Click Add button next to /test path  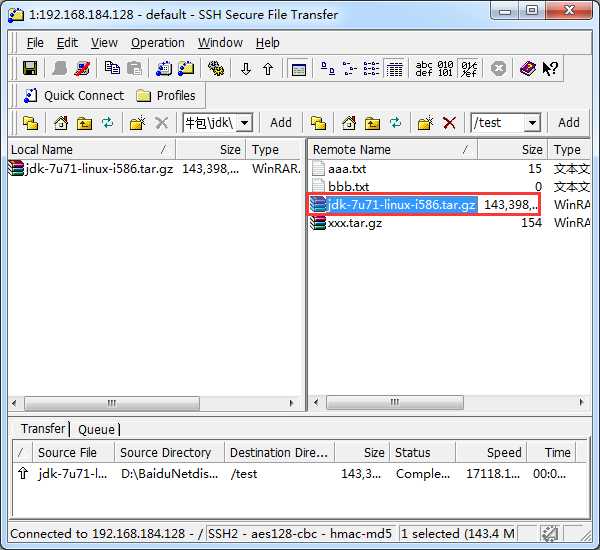(x=569, y=123)
